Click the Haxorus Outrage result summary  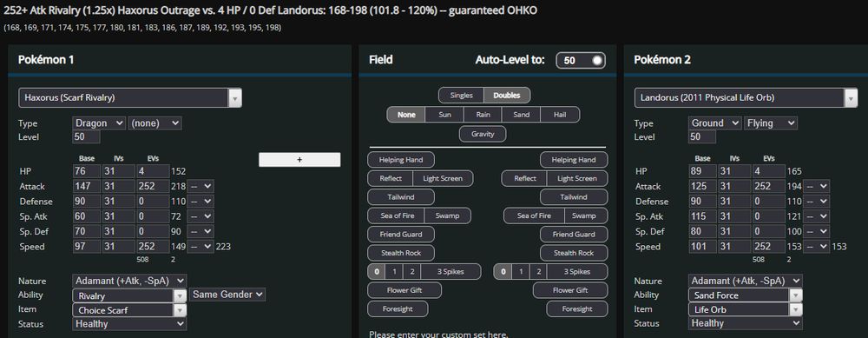[270, 10]
